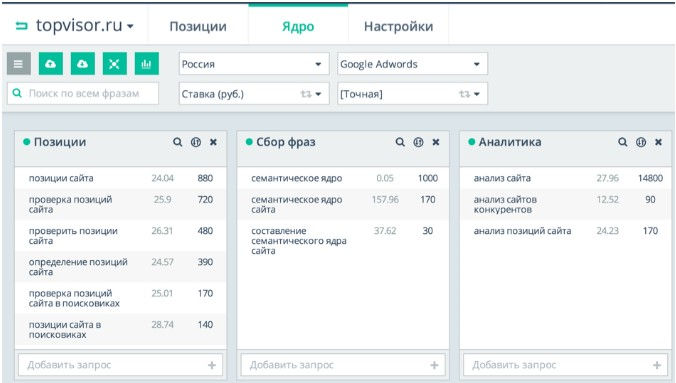The image size is (676, 383).
Task: Click the 157.96 bid value
Action: point(385,200)
